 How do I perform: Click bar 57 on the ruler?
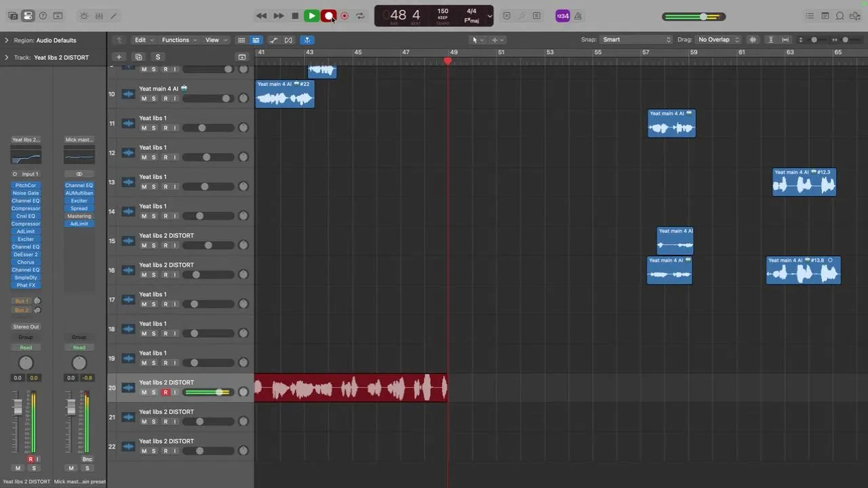[x=646, y=53]
